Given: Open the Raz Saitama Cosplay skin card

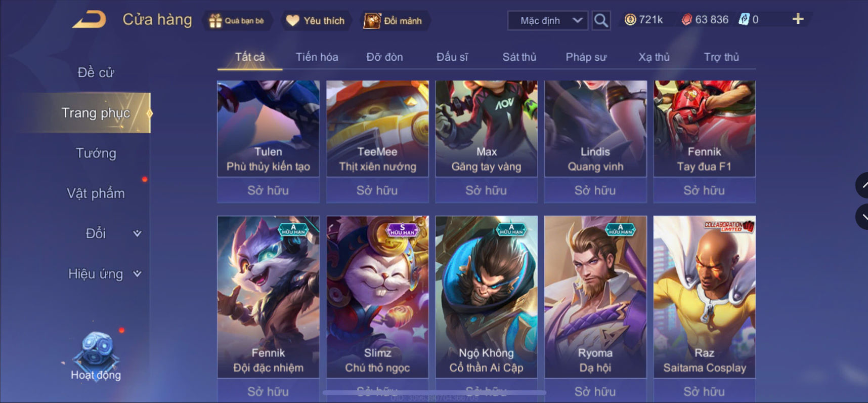Looking at the screenshot, I should [705, 297].
